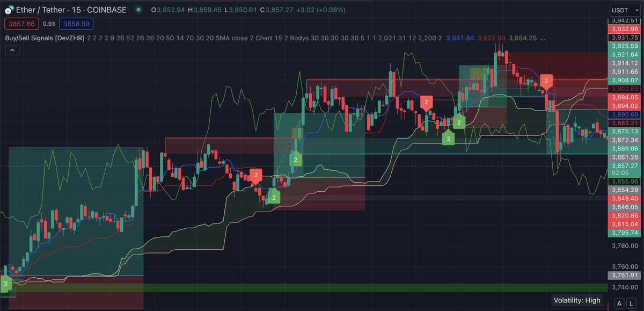Click the 3,925.59 green price label
The height and width of the screenshot is (311, 644).
624,46
